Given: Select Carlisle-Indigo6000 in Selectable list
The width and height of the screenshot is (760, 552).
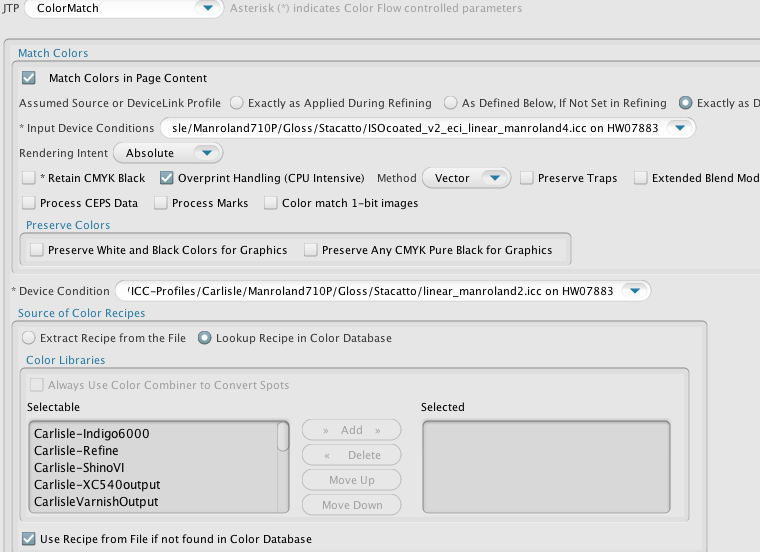Looking at the screenshot, I should 98,434.
